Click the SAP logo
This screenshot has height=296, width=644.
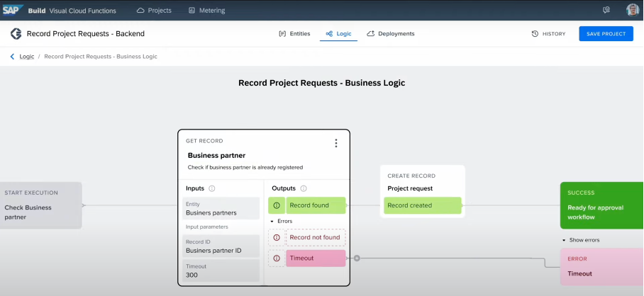click(x=12, y=11)
